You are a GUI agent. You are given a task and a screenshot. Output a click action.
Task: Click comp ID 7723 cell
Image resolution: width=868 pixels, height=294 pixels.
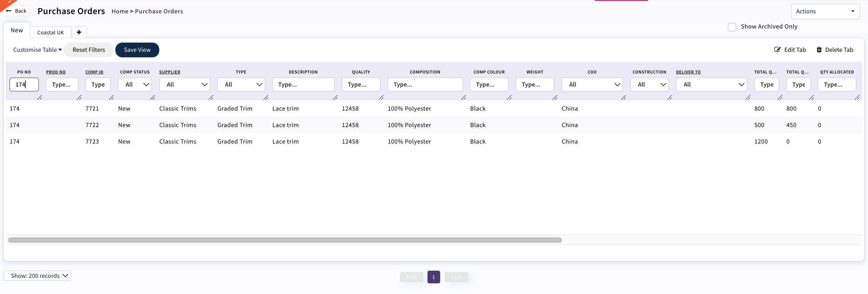[x=92, y=142]
